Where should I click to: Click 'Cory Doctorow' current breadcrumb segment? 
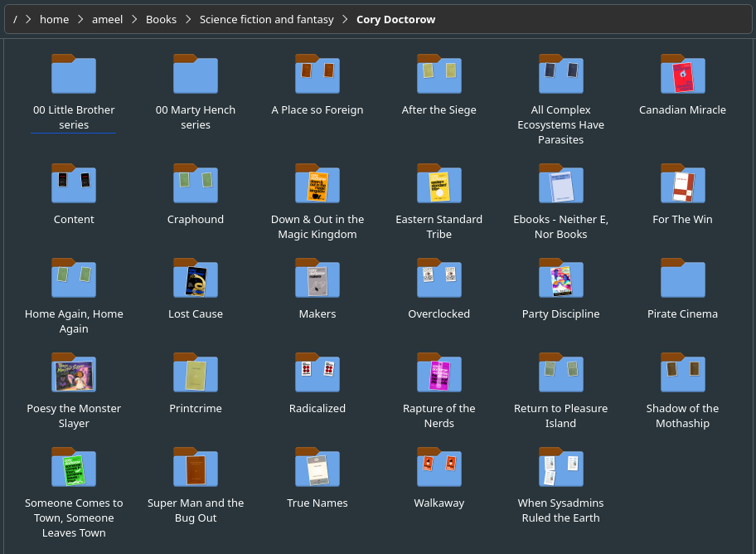tap(396, 19)
